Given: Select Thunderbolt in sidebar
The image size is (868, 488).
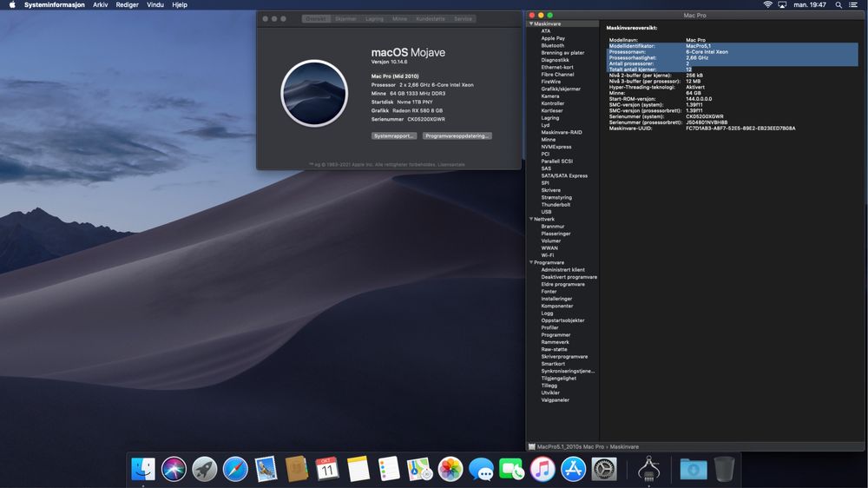Looking at the screenshot, I should pos(556,204).
